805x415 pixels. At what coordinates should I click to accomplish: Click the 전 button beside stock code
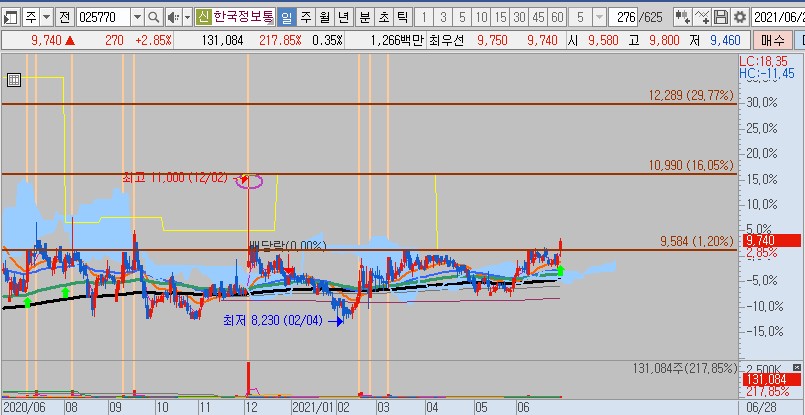pyautogui.click(x=64, y=17)
